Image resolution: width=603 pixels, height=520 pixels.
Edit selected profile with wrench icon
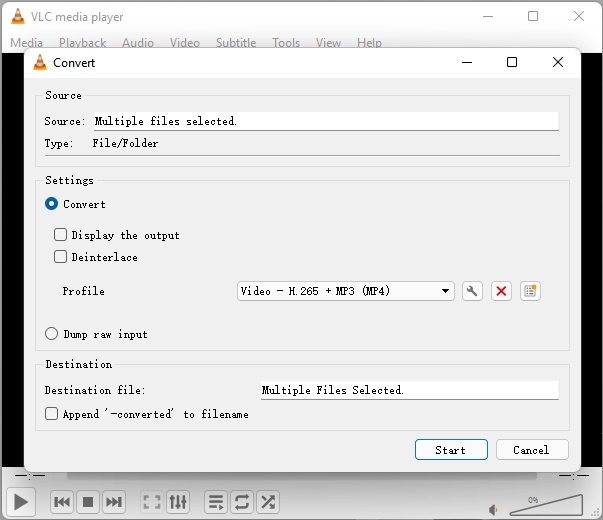472,291
